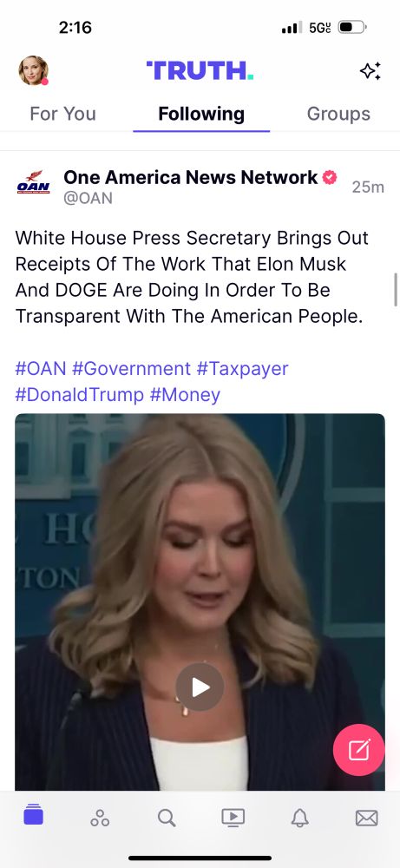Image resolution: width=400 pixels, height=868 pixels.
Task: Open messages envelope icon
Action: pos(366,818)
